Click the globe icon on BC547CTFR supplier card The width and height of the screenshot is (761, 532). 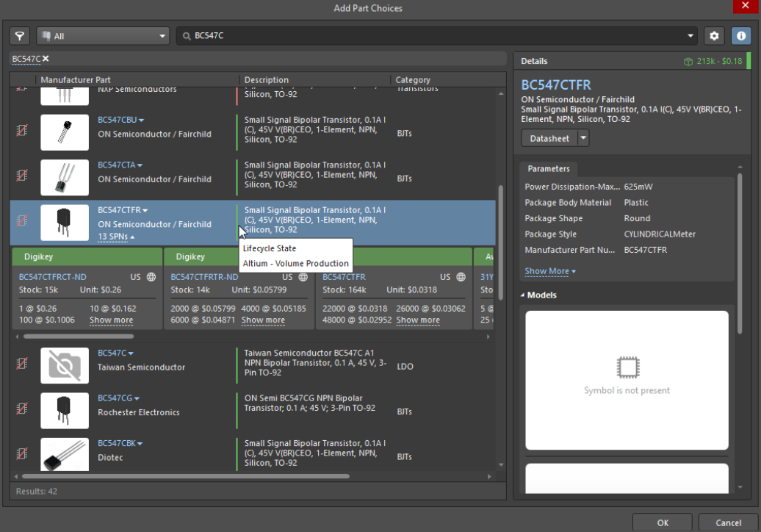[x=461, y=277]
